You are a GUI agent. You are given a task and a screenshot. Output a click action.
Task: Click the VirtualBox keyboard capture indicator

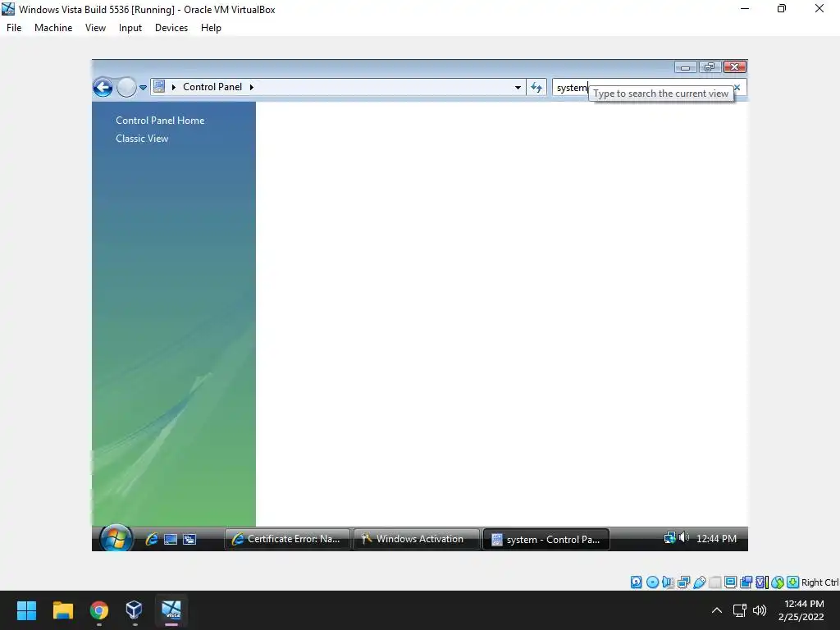point(793,582)
